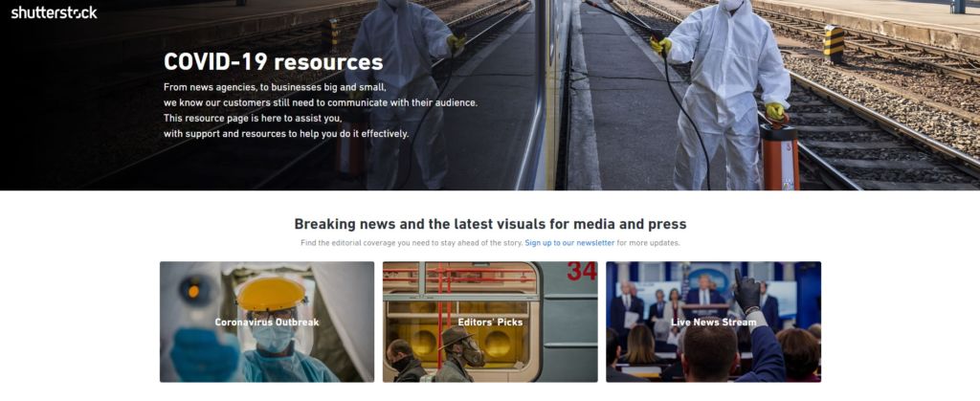
Task: Click the line starting From news agencies
Action: click(x=275, y=87)
